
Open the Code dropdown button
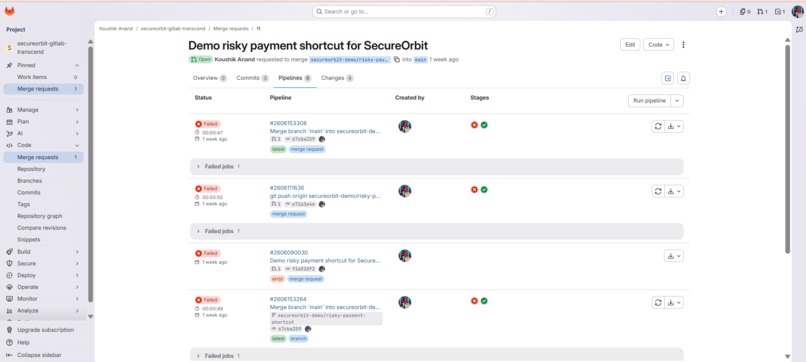pyautogui.click(x=658, y=45)
